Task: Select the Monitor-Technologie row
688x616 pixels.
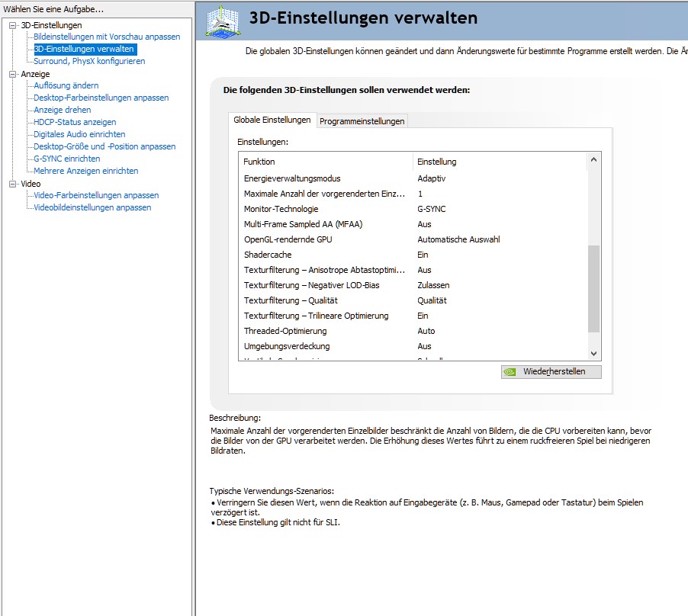Action: 413,209
